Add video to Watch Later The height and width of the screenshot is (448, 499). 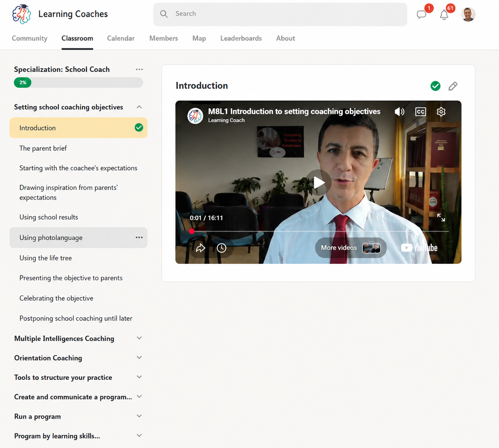[221, 248]
